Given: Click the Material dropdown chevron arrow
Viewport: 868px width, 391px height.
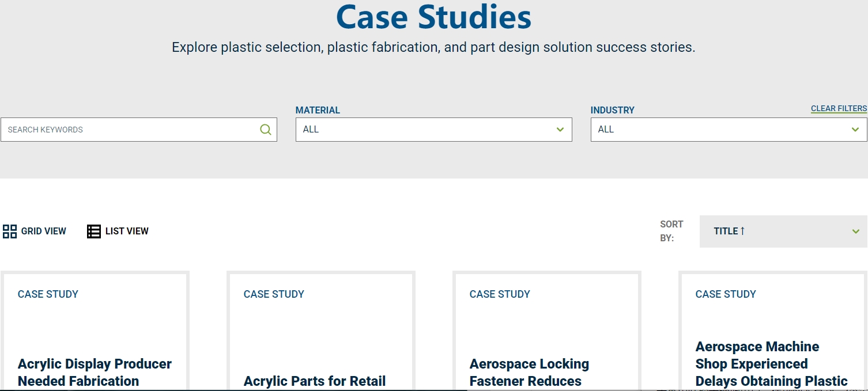Looking at the screenshot, I should point(560,130).
